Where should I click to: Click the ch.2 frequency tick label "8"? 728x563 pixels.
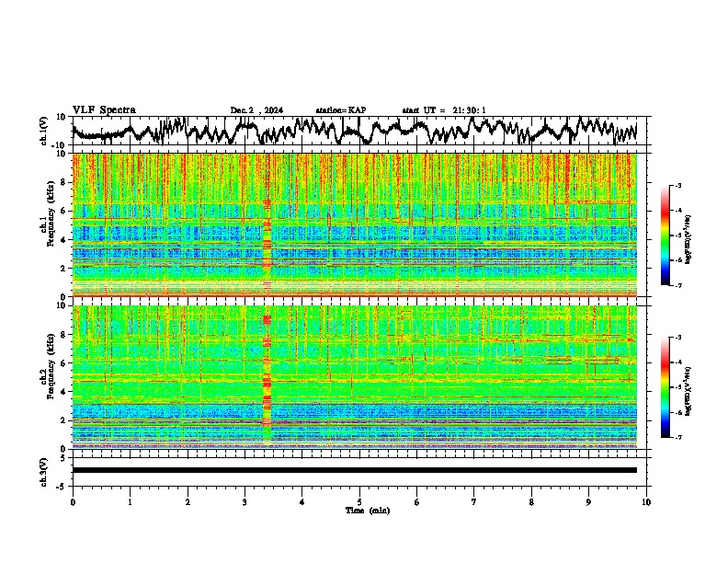64,335
